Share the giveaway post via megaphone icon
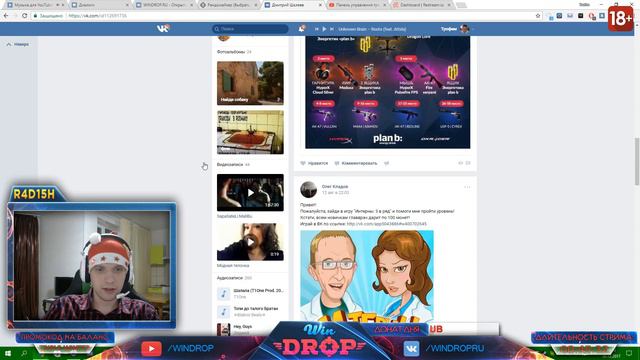The width and height of the screenshot is (640, 360). pos(387,163)
